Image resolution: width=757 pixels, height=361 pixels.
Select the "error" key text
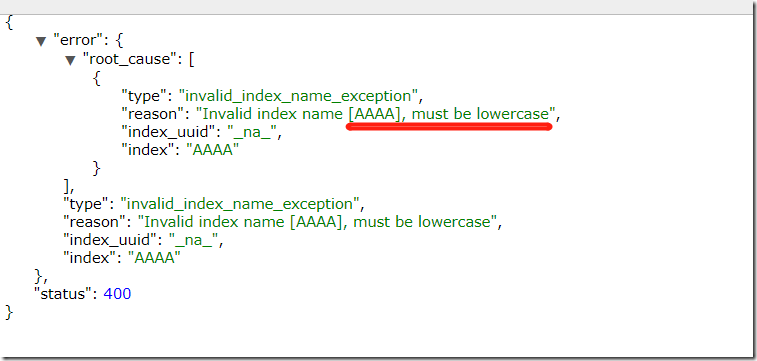(77, 41)
